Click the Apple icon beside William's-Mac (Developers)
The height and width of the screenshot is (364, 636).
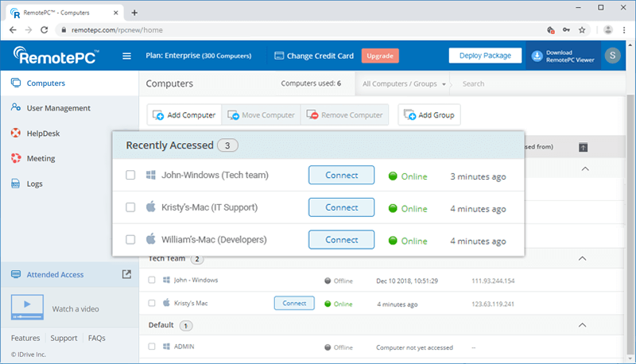click(x=151, y=238)
